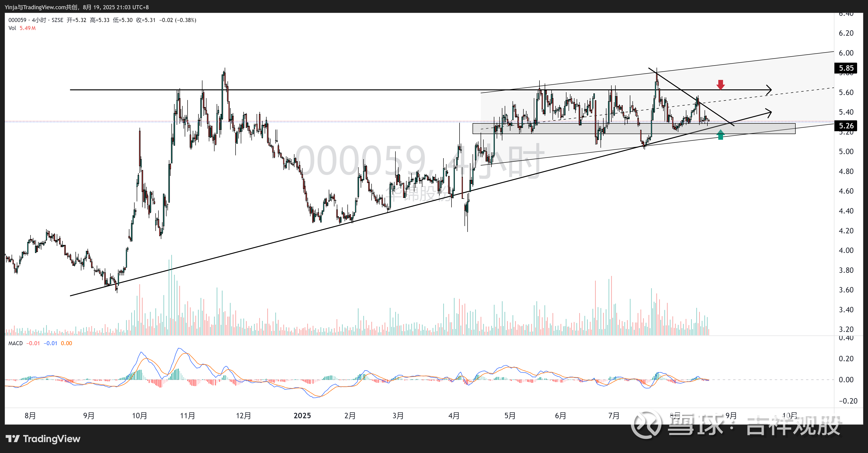Click the 3.80 price axis label
868x453 pixels.
[x=846, y=270]
